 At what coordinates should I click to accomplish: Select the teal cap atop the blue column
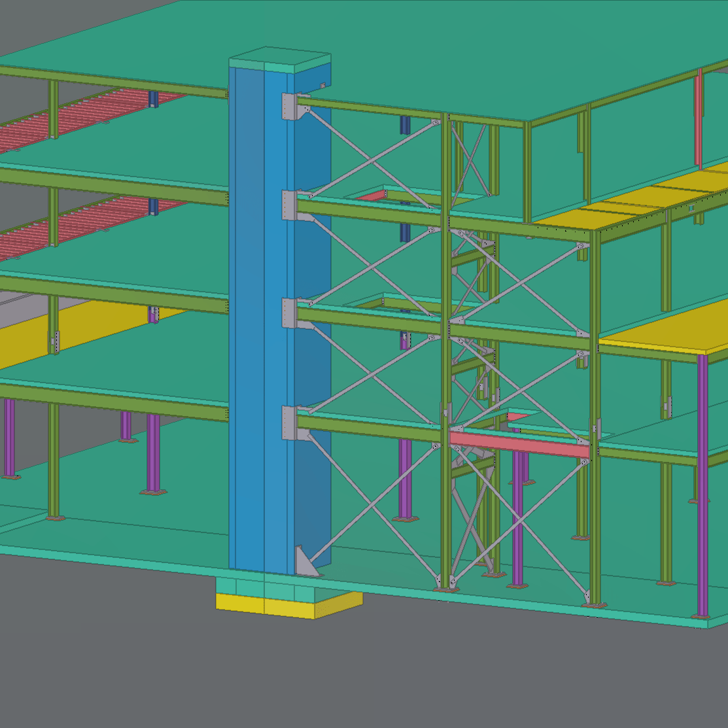click(x=279, y=60)
